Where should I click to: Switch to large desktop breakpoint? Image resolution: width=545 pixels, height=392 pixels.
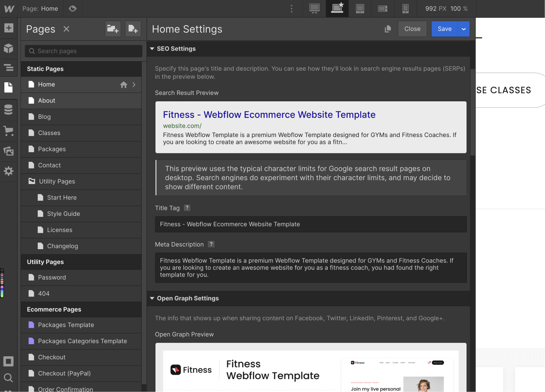(315, 9)
